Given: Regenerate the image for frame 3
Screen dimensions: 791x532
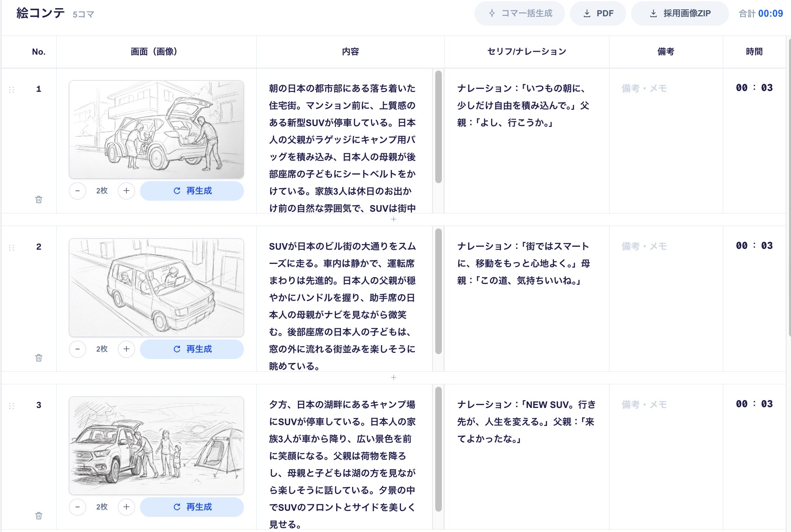Looking at the screenshot, I should [x=192, y=507].
